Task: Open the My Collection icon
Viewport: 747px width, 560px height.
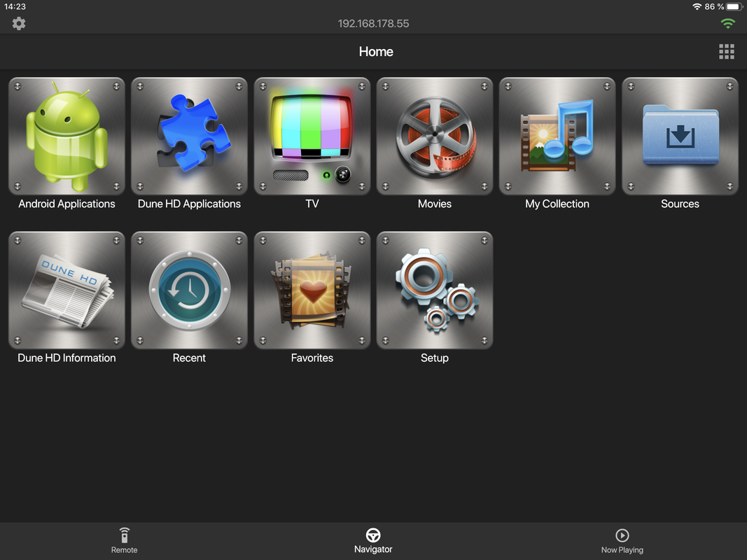Action: (x=557, y=136)
